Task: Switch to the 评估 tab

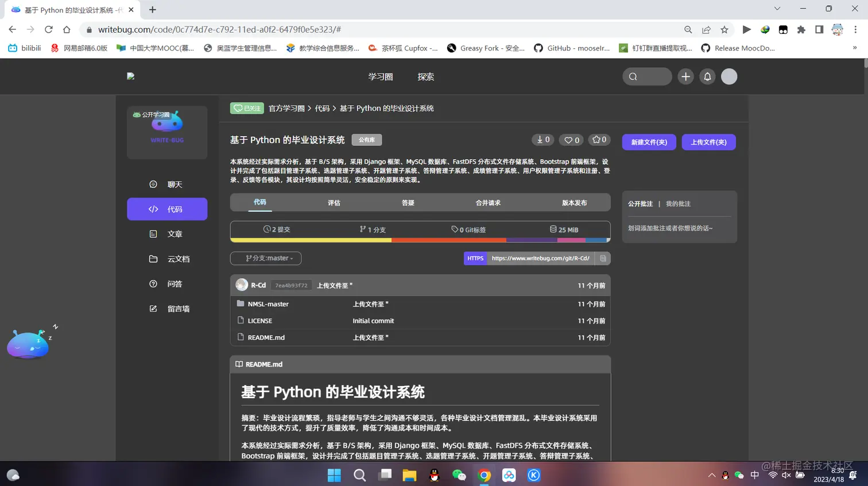Action: point(334,203)
